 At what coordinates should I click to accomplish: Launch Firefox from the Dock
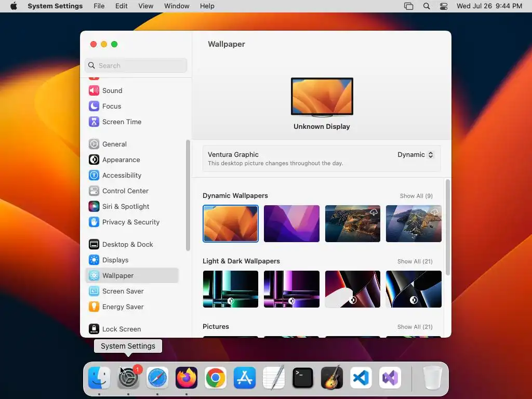point(187,378)
